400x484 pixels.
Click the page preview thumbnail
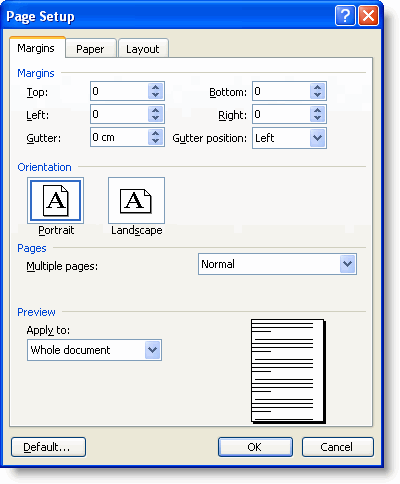288,371
